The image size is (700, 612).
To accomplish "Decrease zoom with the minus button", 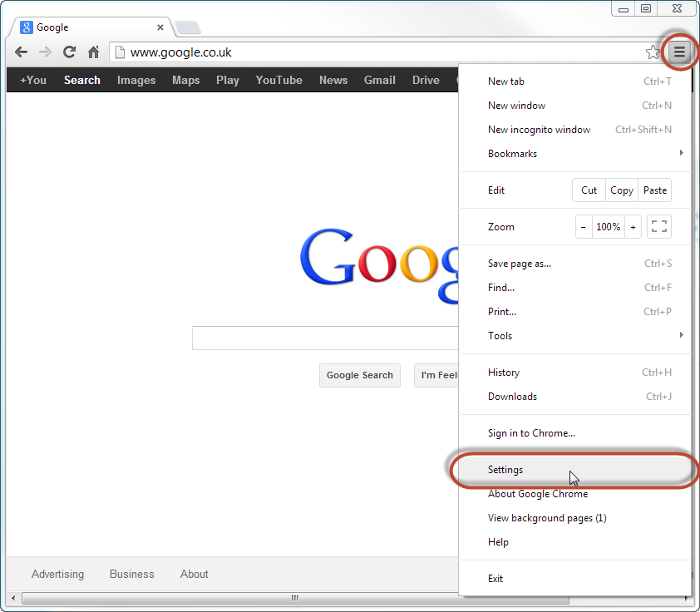I will pyautogui.click(x=584, y=226).
